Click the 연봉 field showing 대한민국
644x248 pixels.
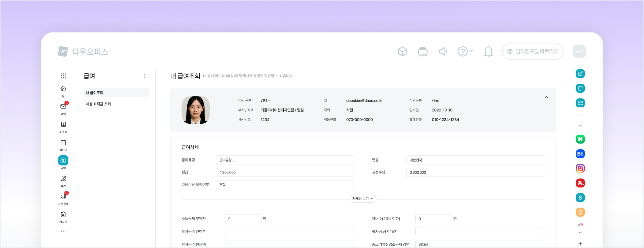[x=475, y=160]
